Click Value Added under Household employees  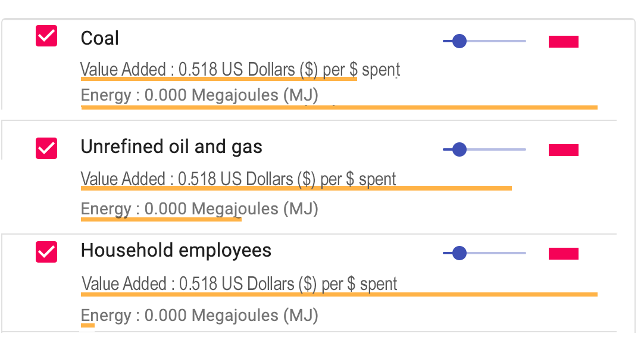pos(240,284)
